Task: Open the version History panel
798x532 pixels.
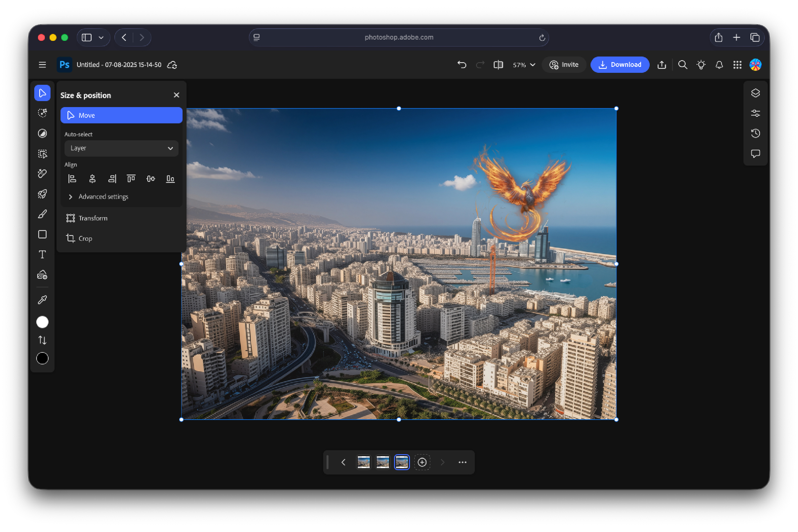Action: tap(755, 133)
